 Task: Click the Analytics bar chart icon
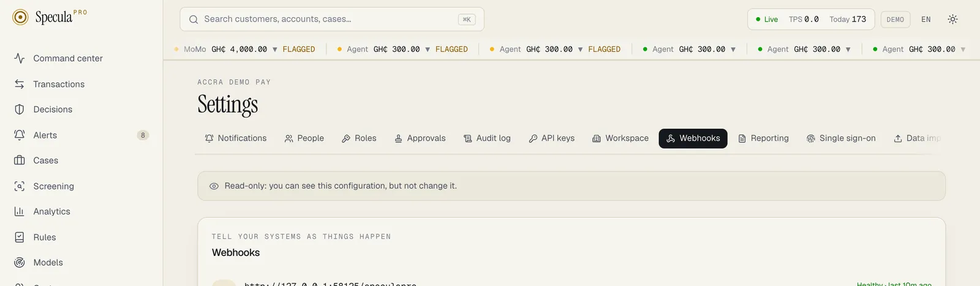[20, 211]
